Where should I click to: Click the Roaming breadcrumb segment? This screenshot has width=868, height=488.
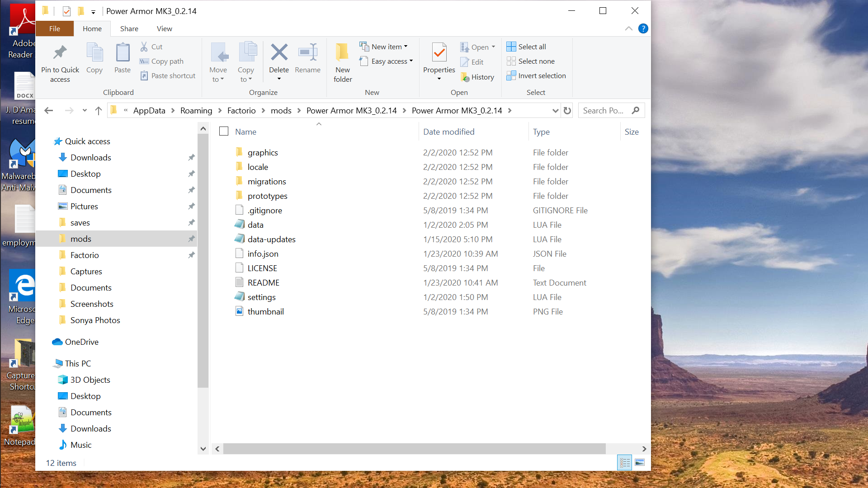click(x=196, y=110)
